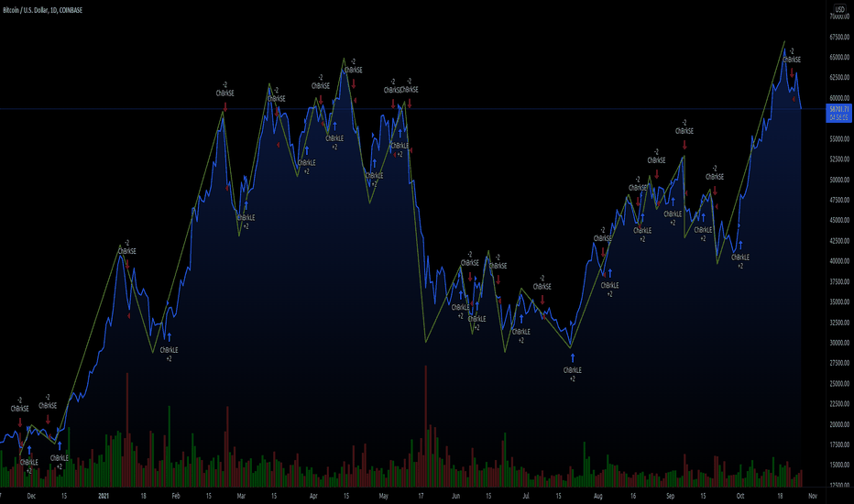Click the Dec label on the time axis
Viewport: 854px width, 504px height.
coord(31,496)
